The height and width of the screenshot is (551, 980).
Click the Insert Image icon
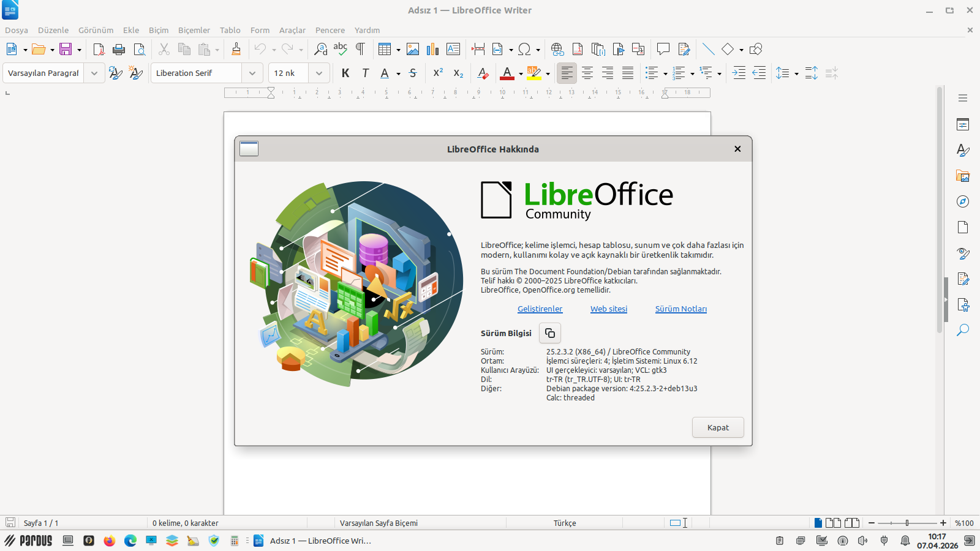pyautogui.click(x=413, y=50)
